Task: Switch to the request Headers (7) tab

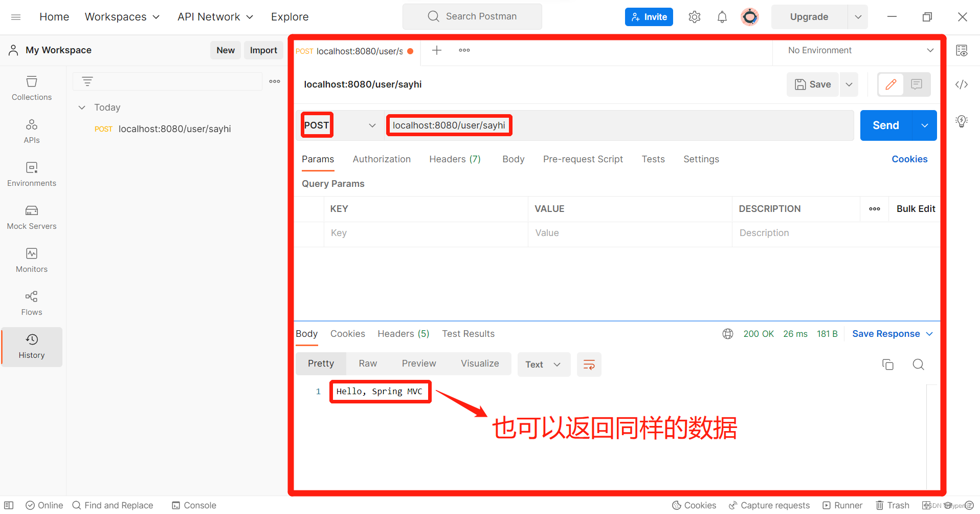Action: point(455,159)
